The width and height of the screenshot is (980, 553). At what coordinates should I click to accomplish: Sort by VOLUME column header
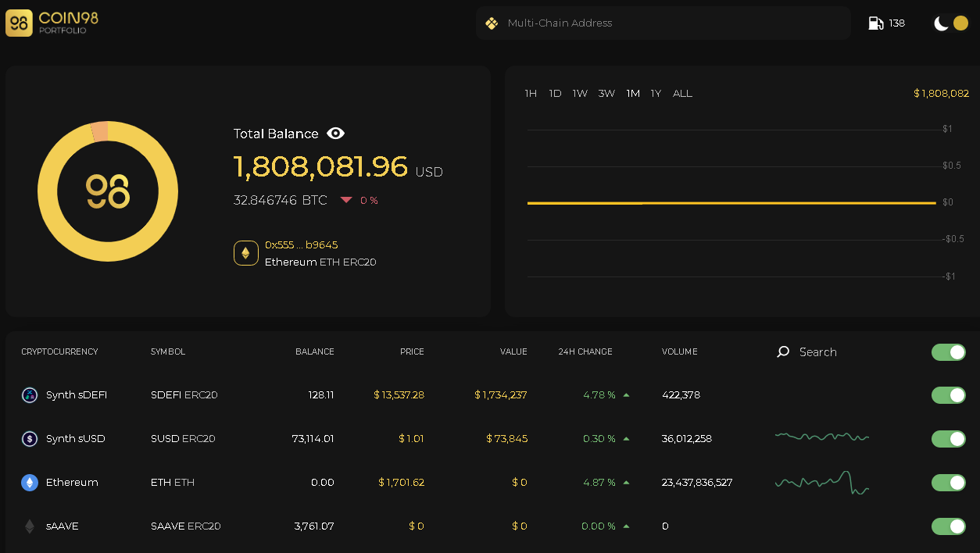point(679,352)
